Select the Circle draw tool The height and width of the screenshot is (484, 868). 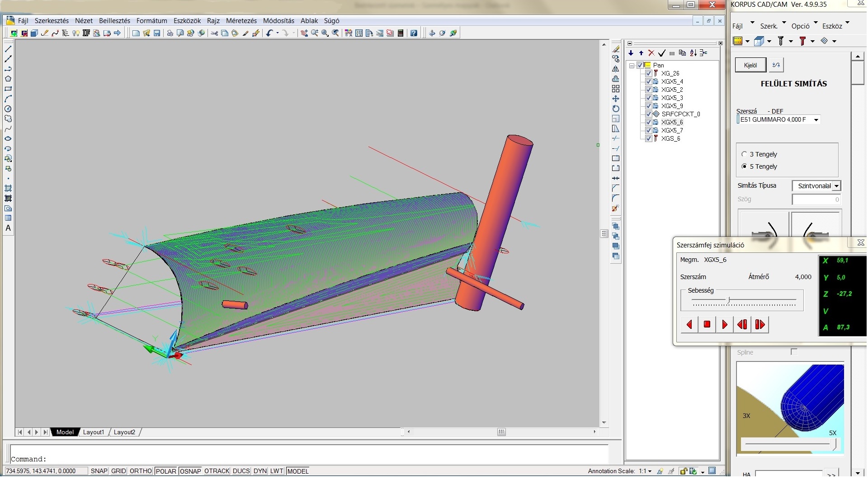pyautogui.click(x=8, y=109)
